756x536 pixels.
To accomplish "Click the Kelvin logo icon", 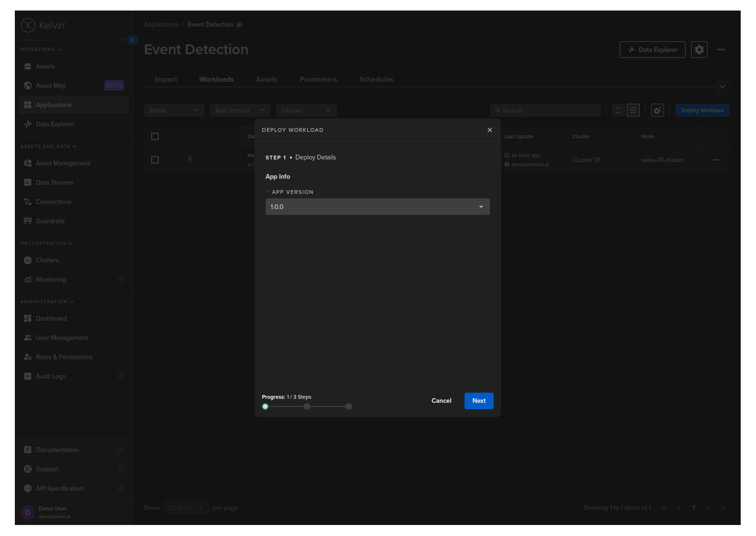I will pyautogui.click(x=28, y=25).
